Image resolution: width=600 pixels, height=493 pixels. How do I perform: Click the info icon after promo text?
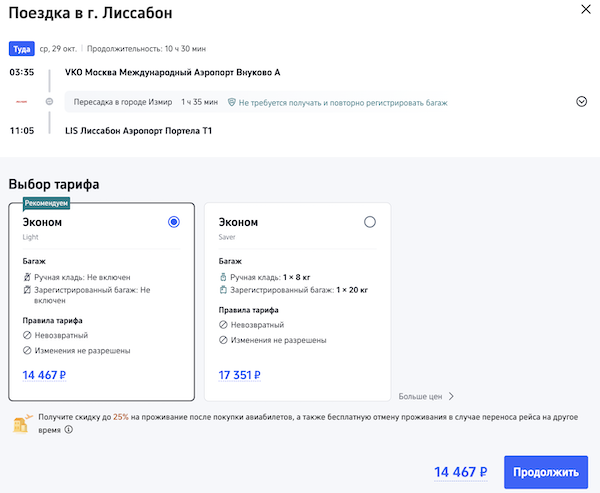pyautogui.click(x=69, y=431)
